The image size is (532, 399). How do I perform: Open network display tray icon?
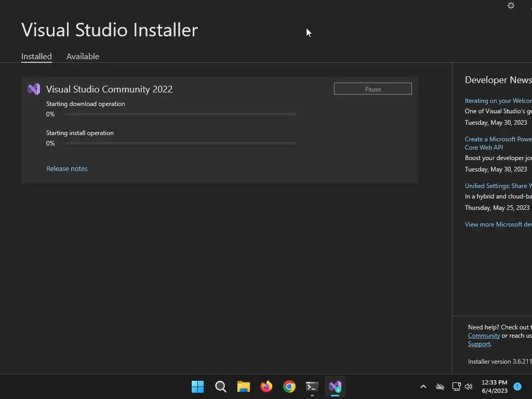coord(456,387)
